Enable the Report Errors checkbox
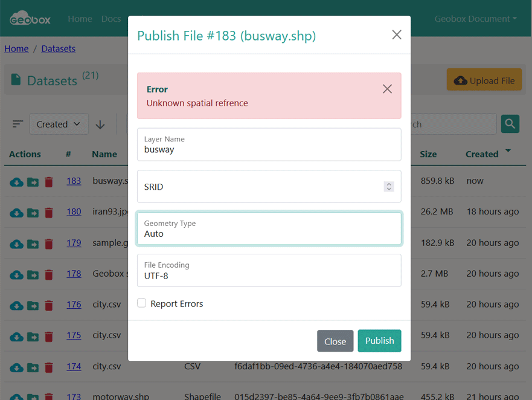The width and height of the screenshot is (532, 400). click(x=142, y=303)
